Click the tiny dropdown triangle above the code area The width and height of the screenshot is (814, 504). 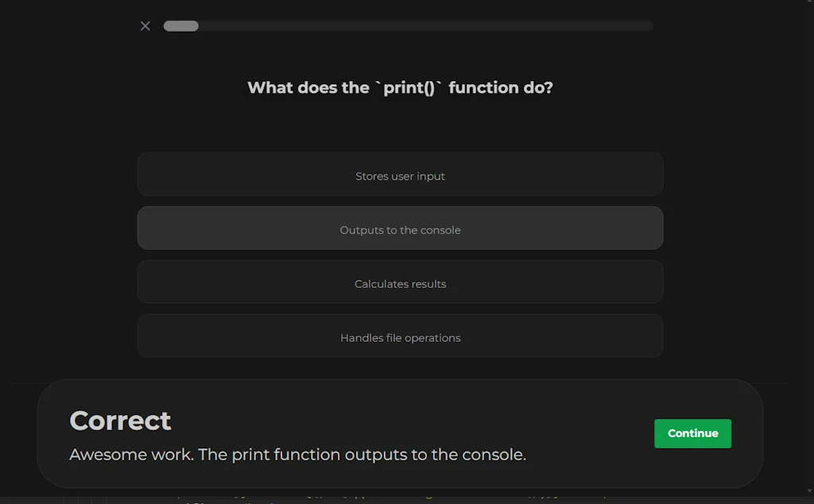point(809,490)
